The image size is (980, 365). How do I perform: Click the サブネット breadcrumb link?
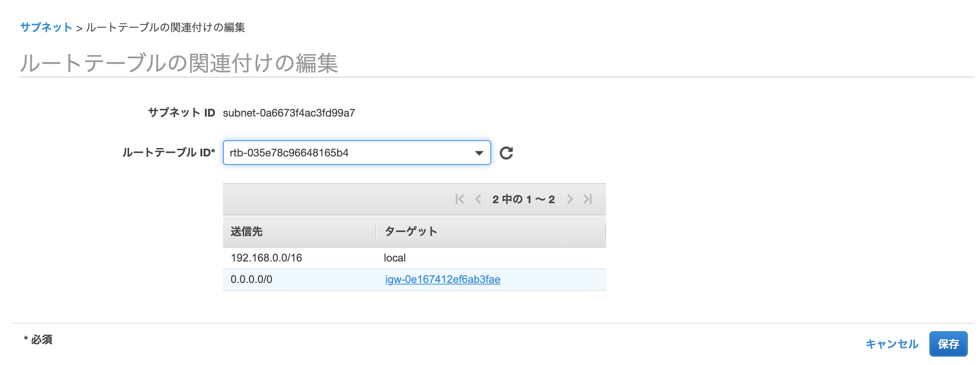point(46,27)
